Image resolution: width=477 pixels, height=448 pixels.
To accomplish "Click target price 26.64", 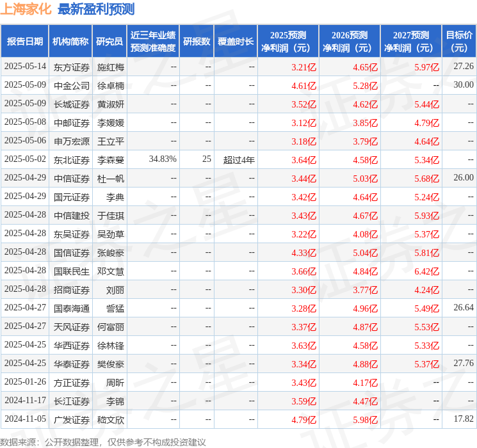I will [464, 307].
